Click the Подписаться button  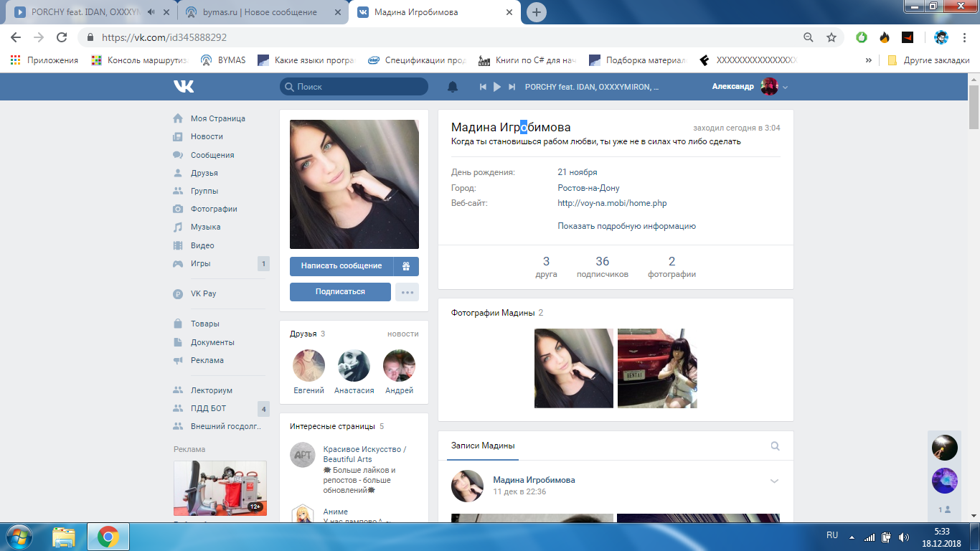coord(340,292)
